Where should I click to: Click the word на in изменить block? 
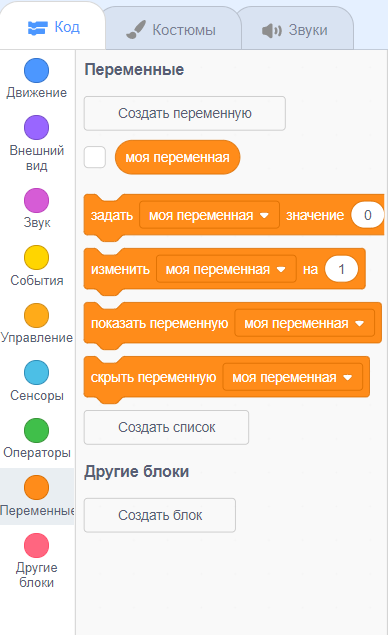[x=310, y=269]
